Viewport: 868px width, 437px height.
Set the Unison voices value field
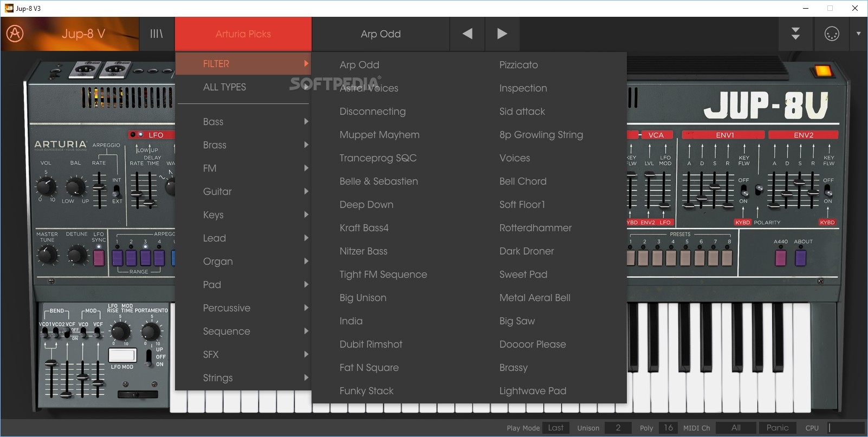tap(618, 427)
